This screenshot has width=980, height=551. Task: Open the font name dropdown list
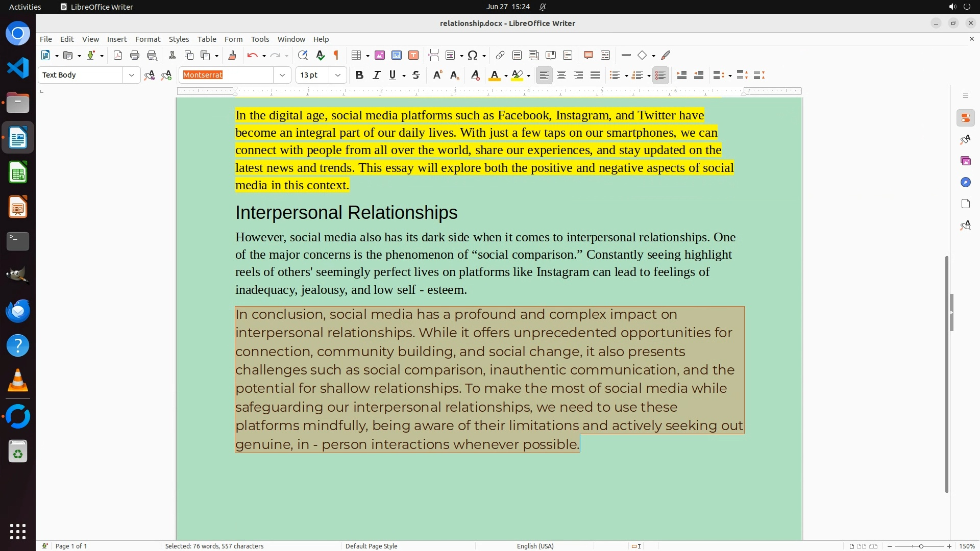[x=282, y=76]
